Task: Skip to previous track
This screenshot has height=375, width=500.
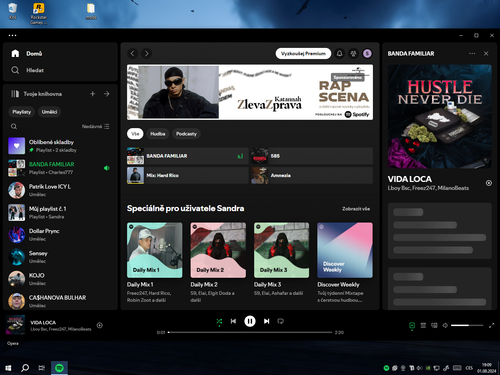Action: point(233,321)
